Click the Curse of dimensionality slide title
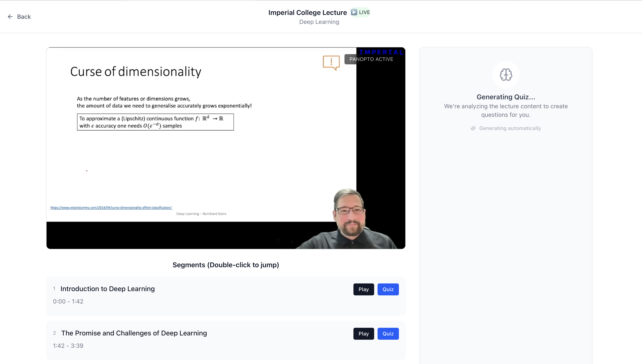This screenshot has width=642, height=364. [x=135, y=72]
